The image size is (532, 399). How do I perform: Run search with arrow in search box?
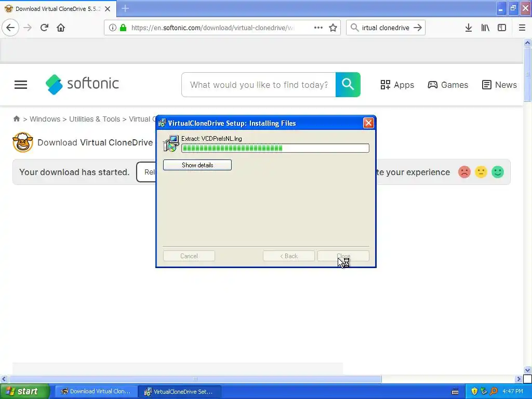tap(418, 28)
